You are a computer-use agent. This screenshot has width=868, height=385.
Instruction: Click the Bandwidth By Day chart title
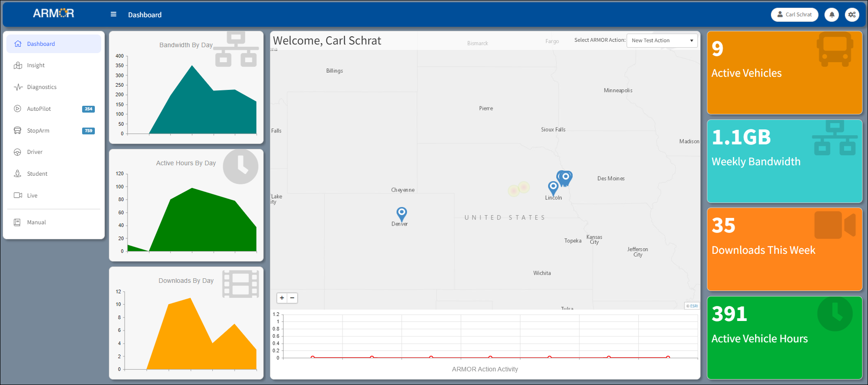click(186, 45)
